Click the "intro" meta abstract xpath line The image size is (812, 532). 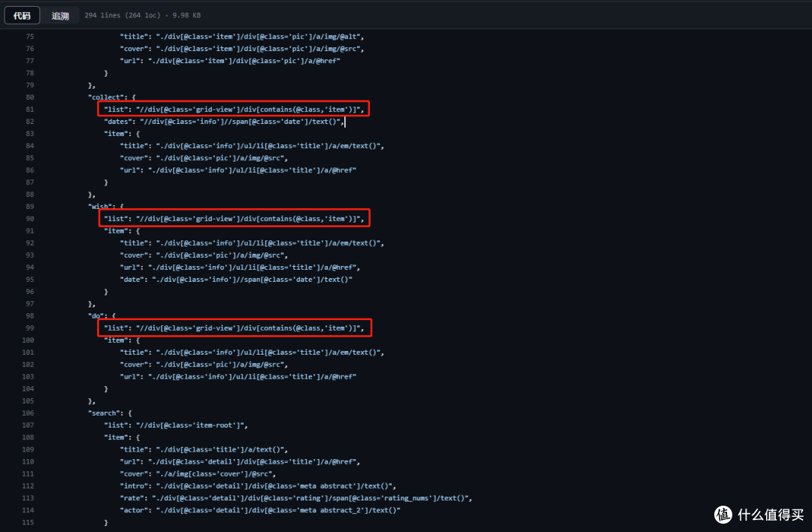[258, 486]
